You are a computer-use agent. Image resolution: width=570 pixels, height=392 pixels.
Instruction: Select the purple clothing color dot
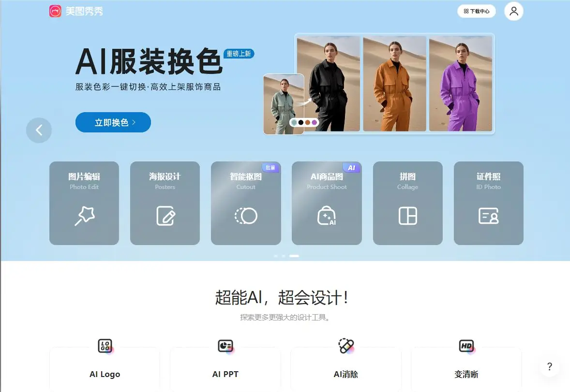pos(314,122)
